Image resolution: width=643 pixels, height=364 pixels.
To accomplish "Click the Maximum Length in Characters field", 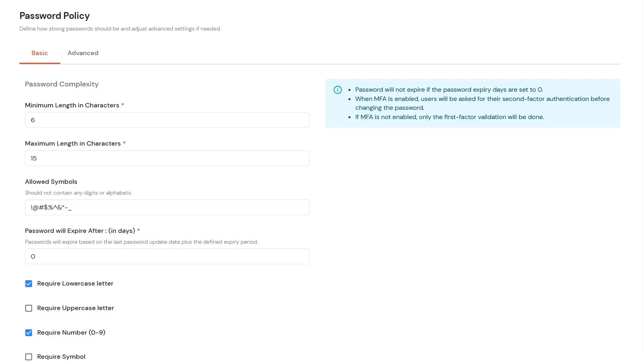I will (x=167, y=158).
